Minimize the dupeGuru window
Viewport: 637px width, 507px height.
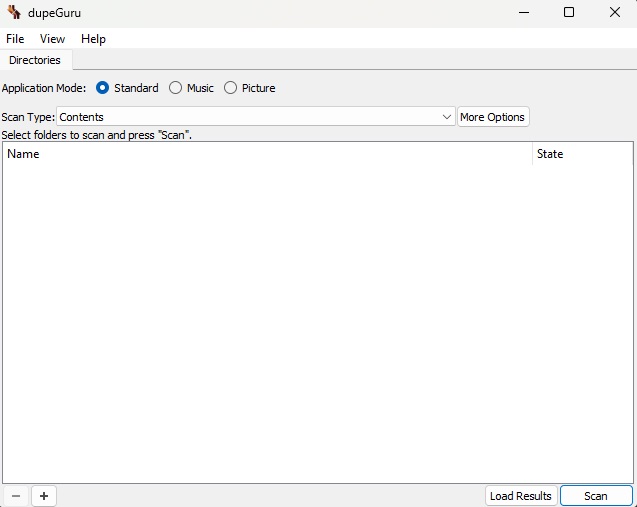tap(524, 13)
